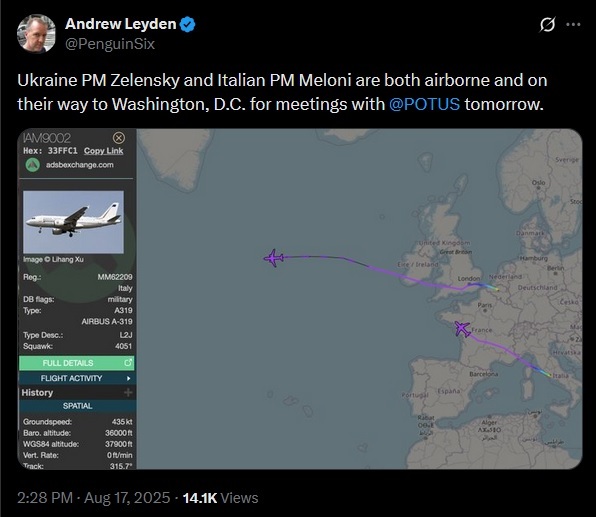
Task: Select the airplane icon over the Atlantic
Action: pos(274,258)
